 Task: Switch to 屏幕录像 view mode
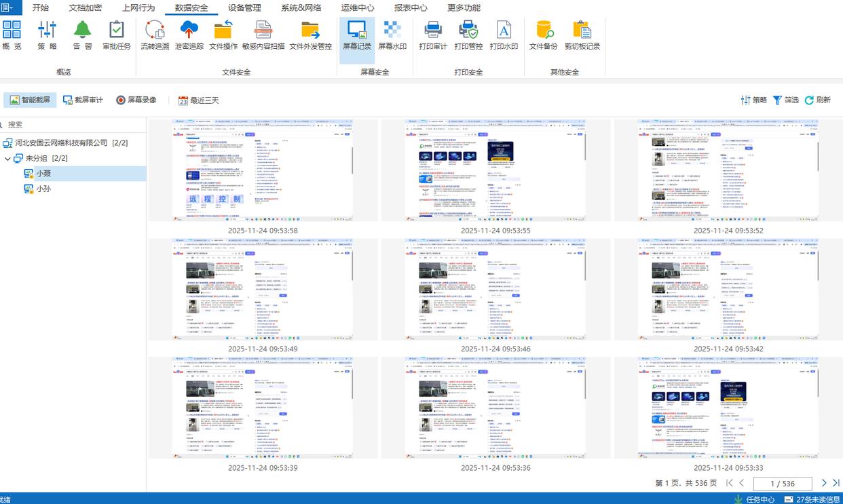[136, 100]
